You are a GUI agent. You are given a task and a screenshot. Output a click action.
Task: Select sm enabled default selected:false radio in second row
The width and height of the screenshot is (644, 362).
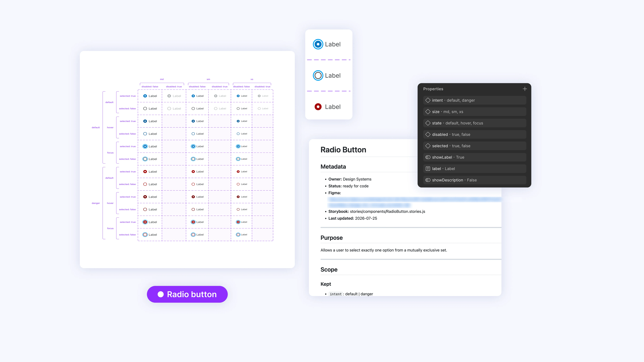click(x=193, y=109)
